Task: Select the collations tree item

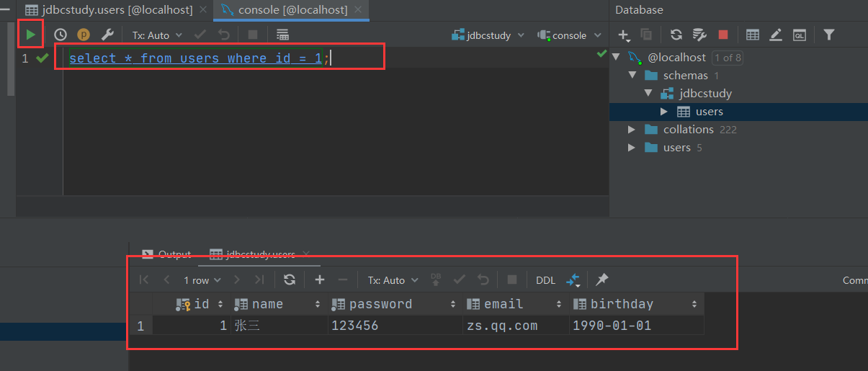Action: pos(689,129)
